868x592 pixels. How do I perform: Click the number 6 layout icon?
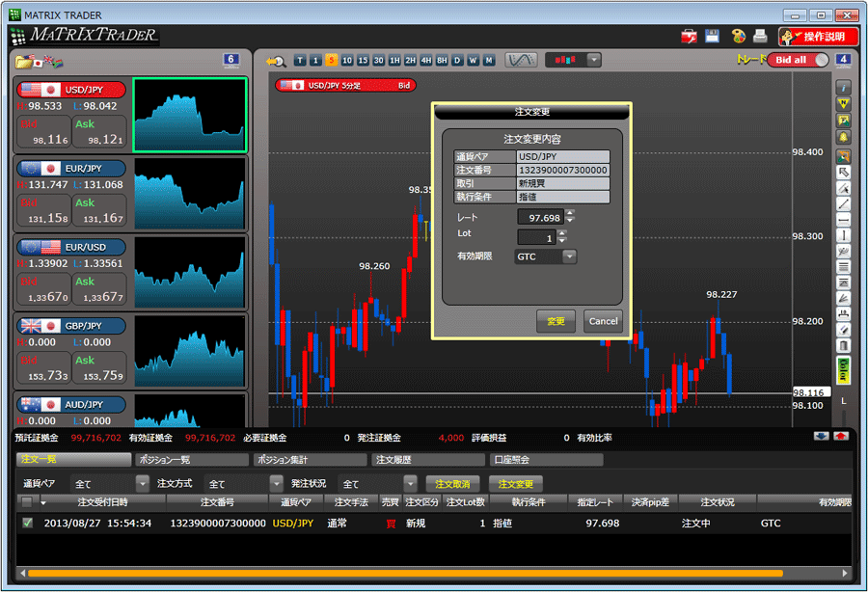pos(231,60)
